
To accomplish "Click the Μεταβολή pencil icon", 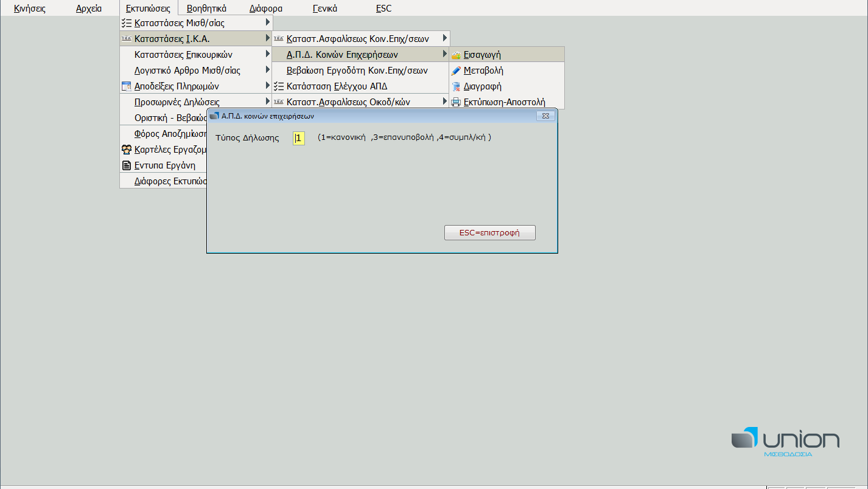I will point(456,71).
